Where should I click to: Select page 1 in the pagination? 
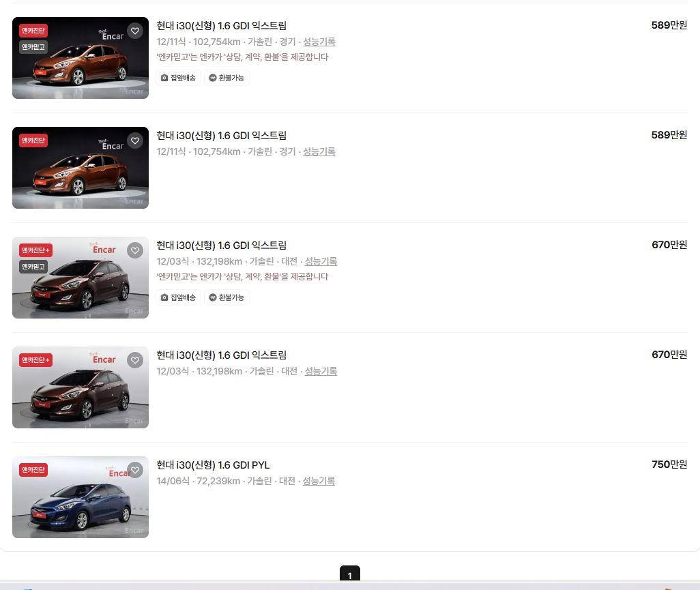[349, 576]
